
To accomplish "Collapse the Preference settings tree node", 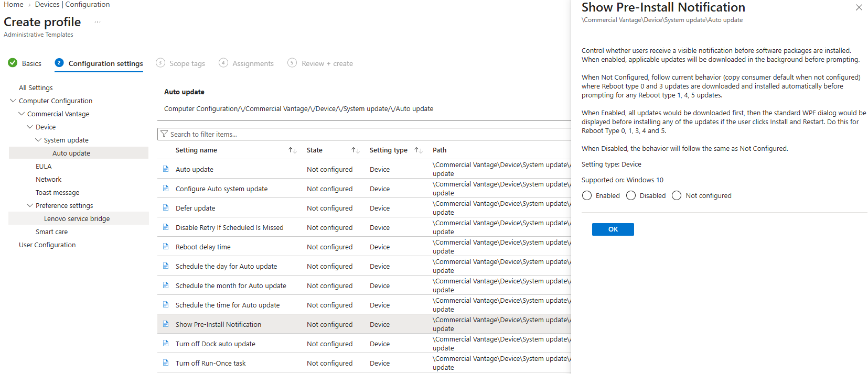I will point(30,205).
